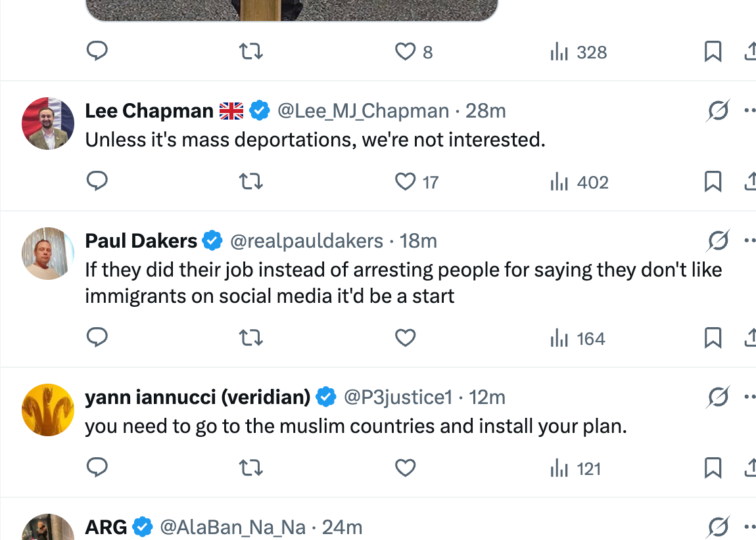Open yann iannucci's yellow avatar
The height and width of the screenshot is (540, 756).
point(48,410)
